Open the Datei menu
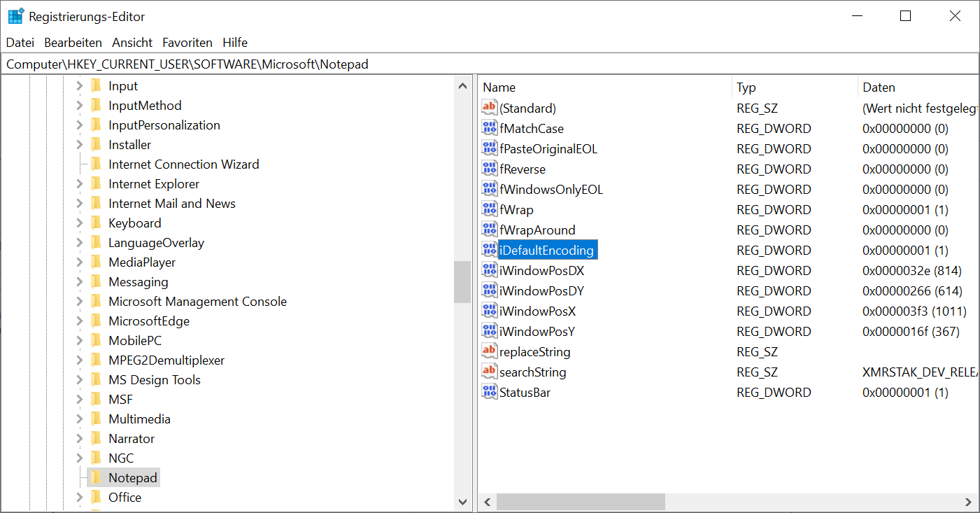Image resolution: width=980 pixels, height=513 pixels. 20,43
